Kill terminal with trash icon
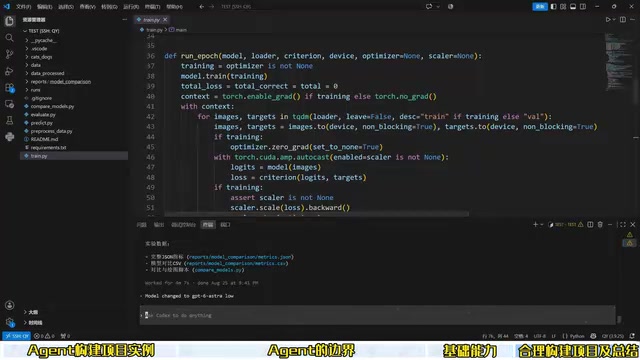Viewport: 640px width, 360px height. click(x=600, y=224)
